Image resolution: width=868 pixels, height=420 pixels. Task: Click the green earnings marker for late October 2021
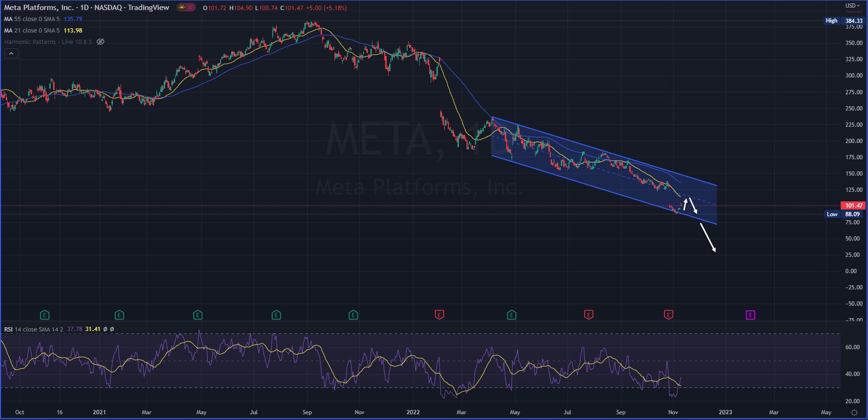tap(353, 315)
